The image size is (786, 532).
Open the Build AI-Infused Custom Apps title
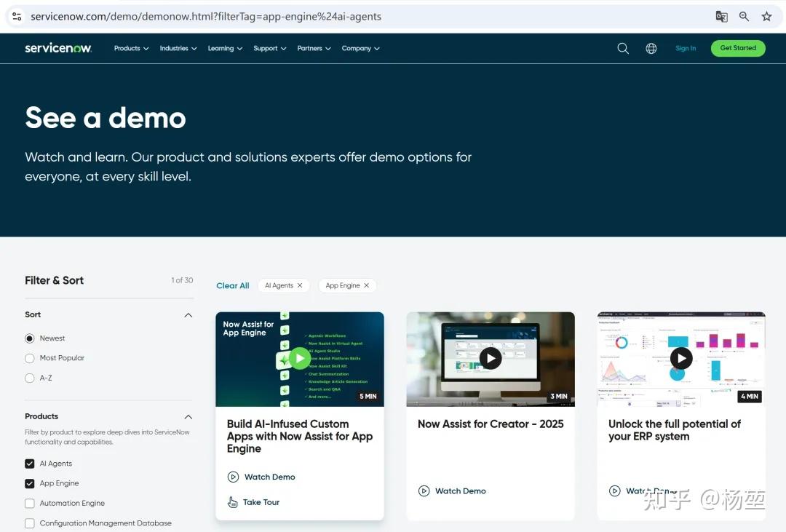300,436
